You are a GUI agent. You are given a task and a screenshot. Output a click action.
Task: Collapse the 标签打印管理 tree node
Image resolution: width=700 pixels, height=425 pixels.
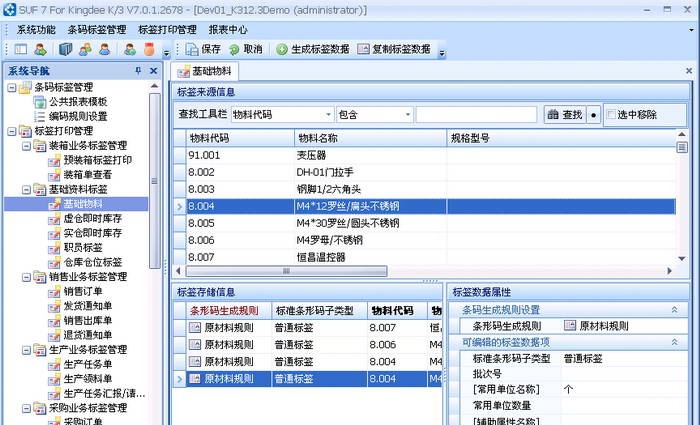pos(12,131)
